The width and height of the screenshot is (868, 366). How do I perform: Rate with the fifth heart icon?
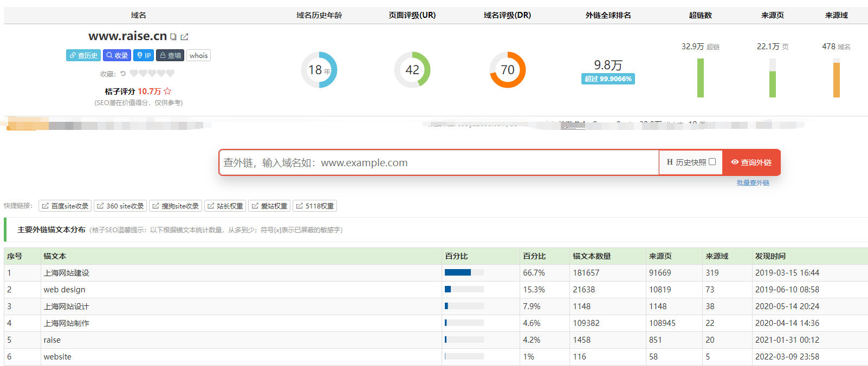click(x=170, y=74)
